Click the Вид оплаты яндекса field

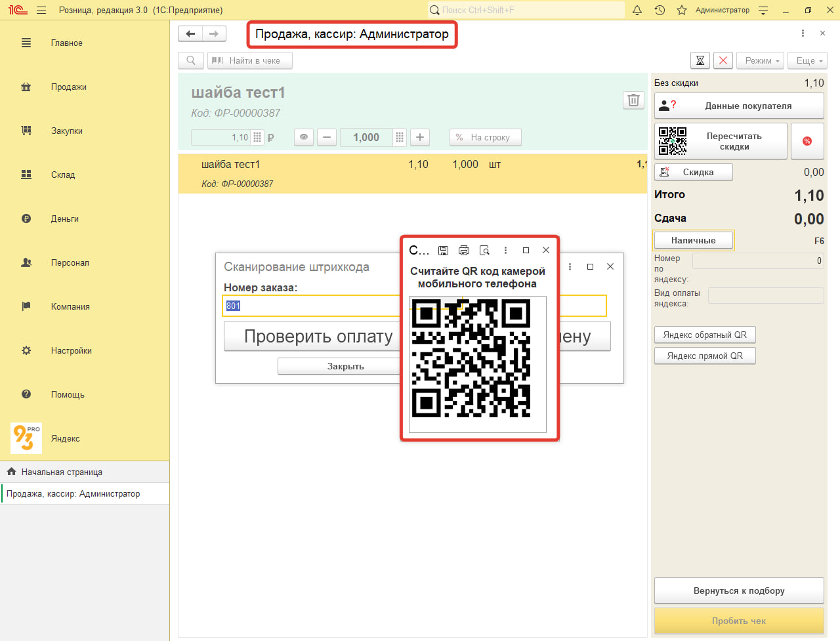(x=766, y=295)
